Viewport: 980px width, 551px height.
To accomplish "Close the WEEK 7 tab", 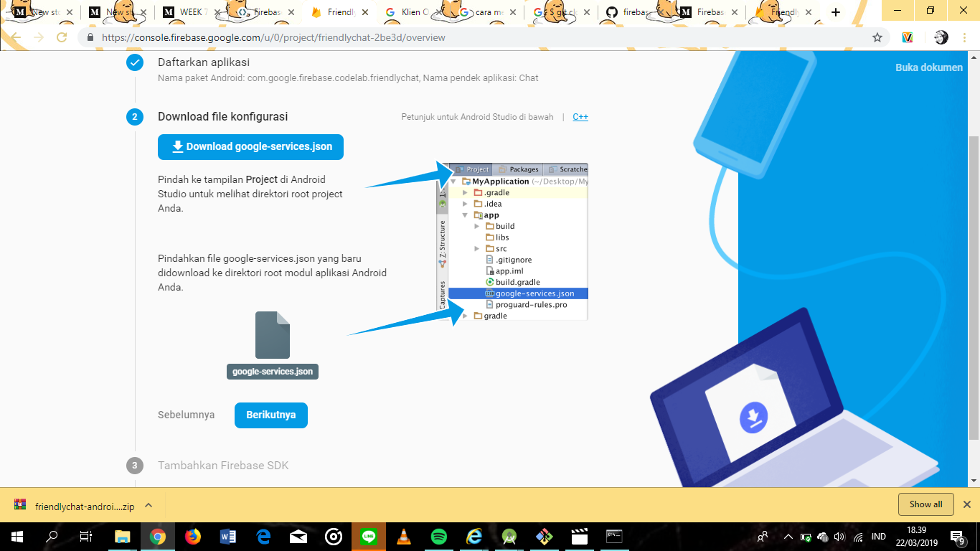I will [x=217, y=12].
